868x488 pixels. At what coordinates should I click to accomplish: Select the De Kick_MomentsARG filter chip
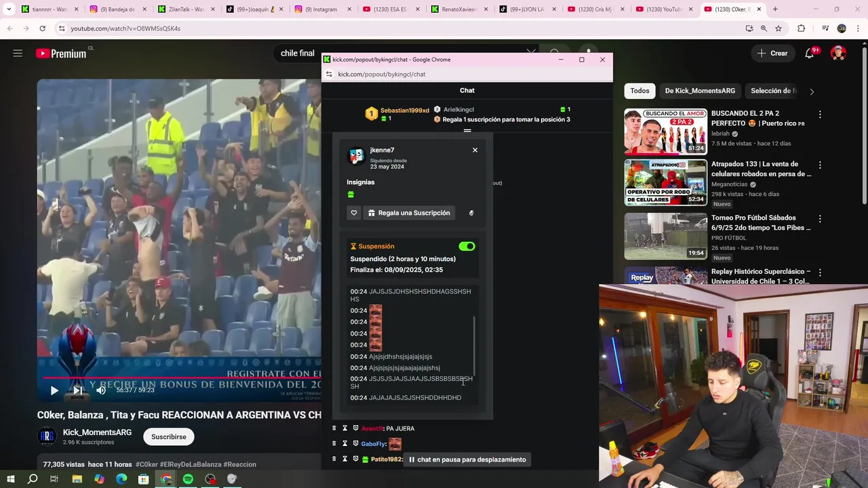(x=700, y=91)
